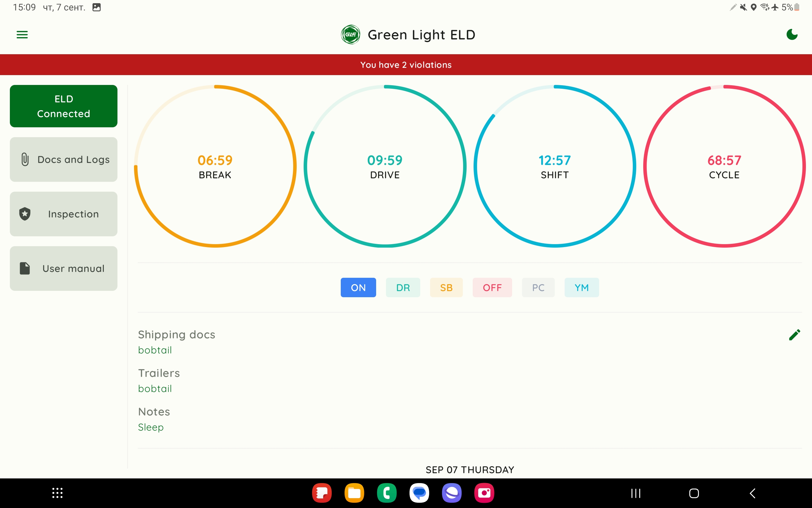
Task: Check the ELD Connected status button
Action: point(64,106)
